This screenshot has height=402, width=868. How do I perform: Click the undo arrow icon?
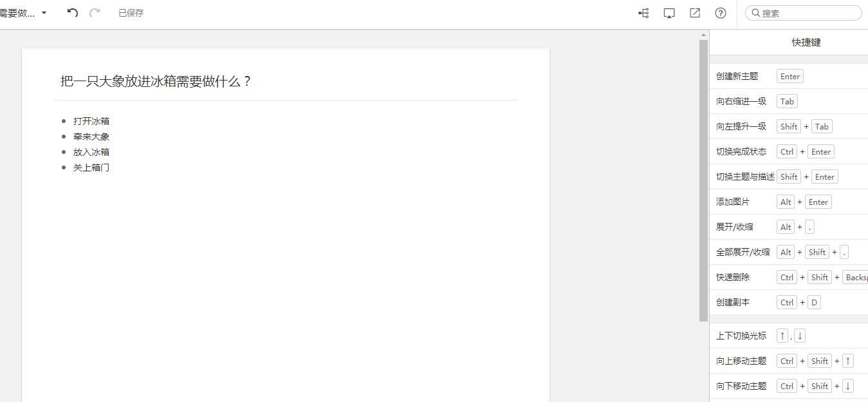(x=73, y=13)
